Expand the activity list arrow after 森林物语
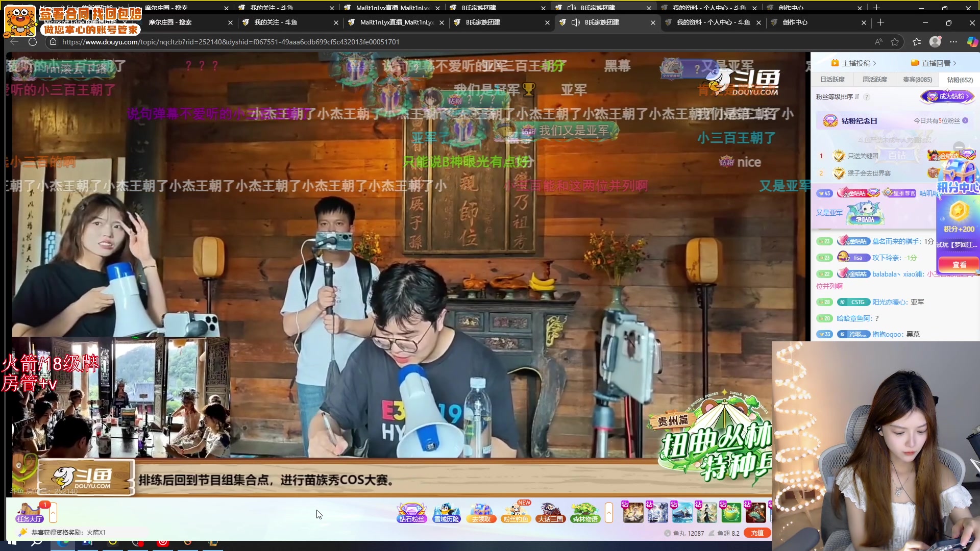The image size is (980, 551). click(x=608, y=512)
